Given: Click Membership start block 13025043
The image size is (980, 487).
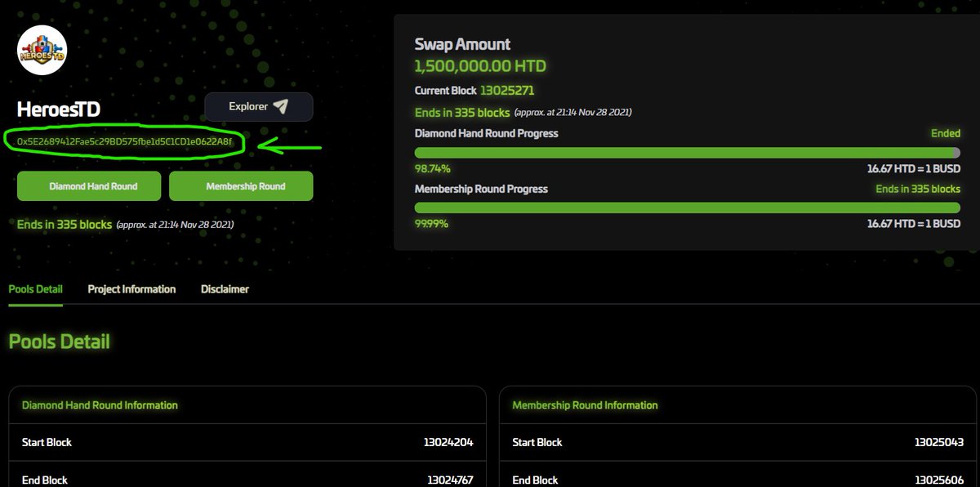Looking at the screenshot, I should point(939,442).
